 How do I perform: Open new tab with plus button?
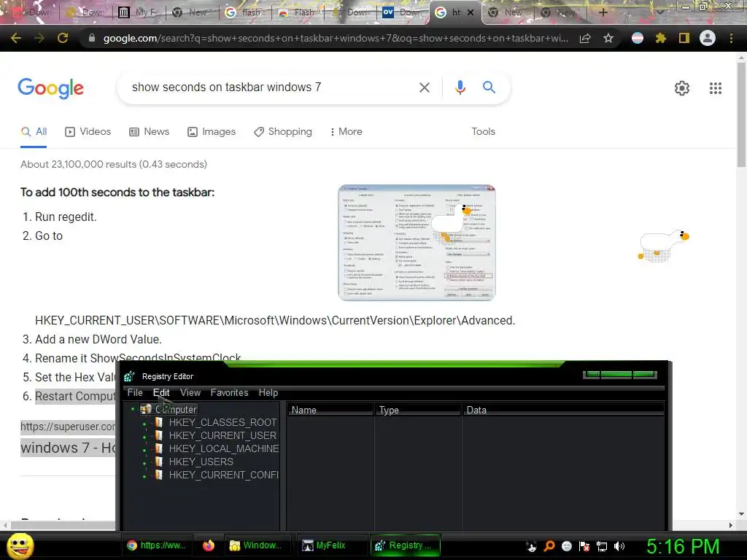(603, 12)
